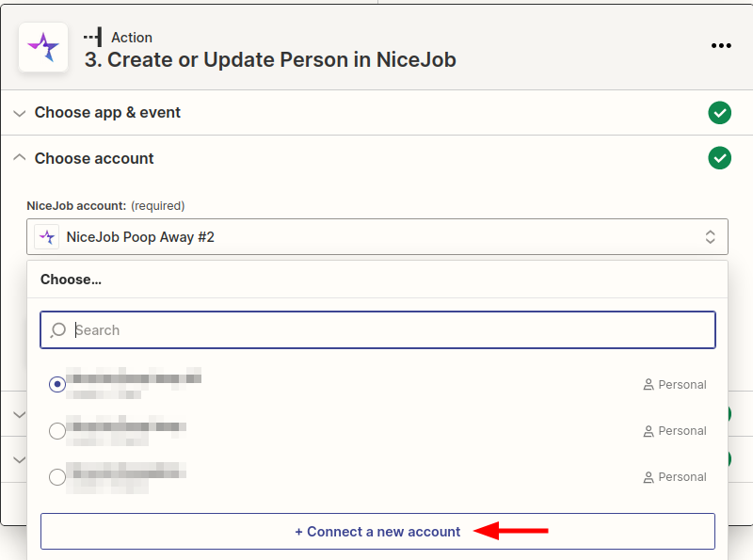Click the Personal icon next to the third account
753x560 pixels.
(x=649, y=476)
